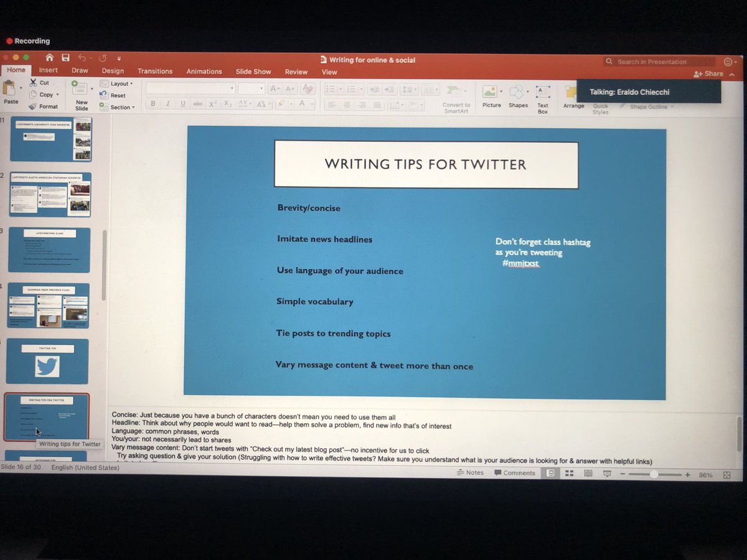
Task: Click Increase Indent icon
Action: click(390, 89)
